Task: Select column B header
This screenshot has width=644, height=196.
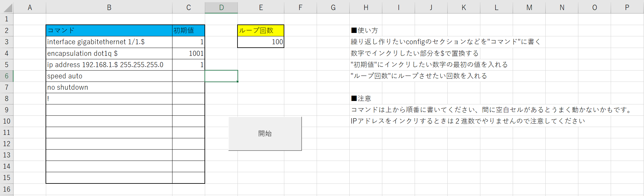Action: coord(109,8)
